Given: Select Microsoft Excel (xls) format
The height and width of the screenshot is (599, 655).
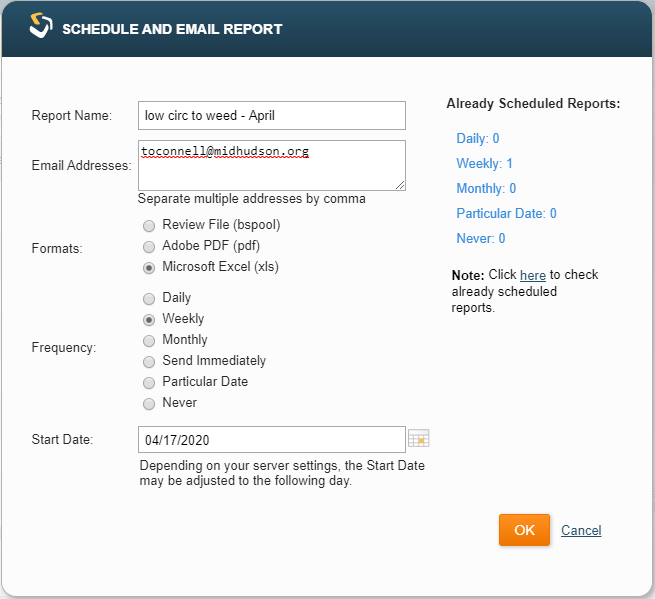Looking at the screenshot, I should 149,268.
